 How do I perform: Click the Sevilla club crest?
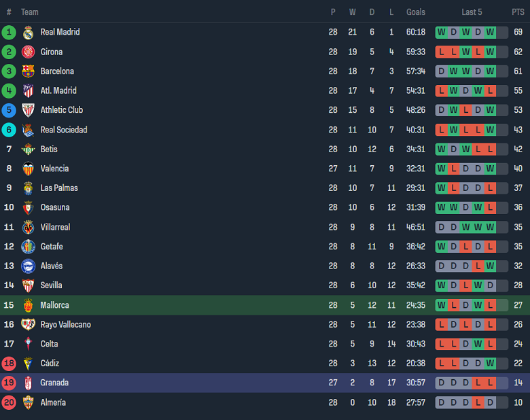click(28, 285)
